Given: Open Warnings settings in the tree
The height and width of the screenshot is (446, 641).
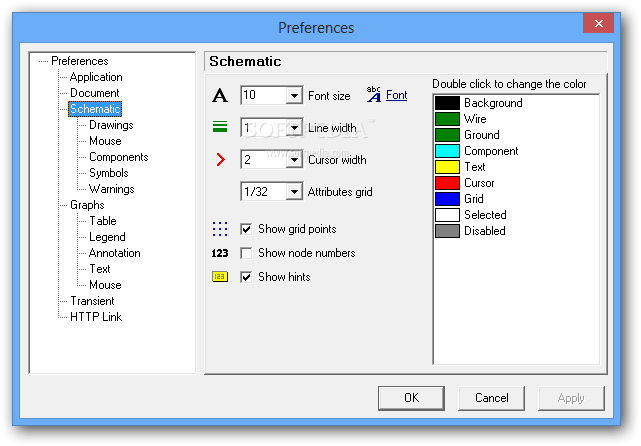Looking at the screenshot, I should 112,189.
